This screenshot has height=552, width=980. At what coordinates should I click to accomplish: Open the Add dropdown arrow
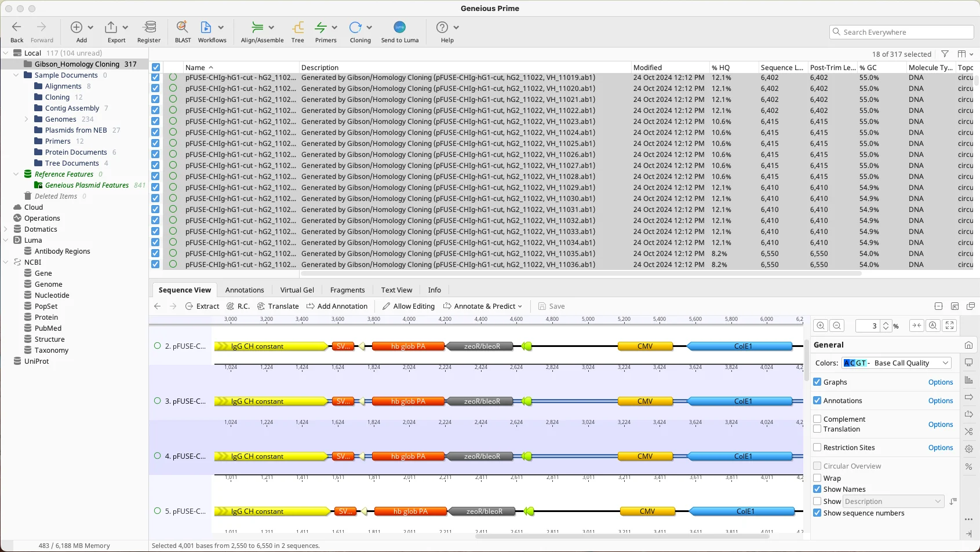point(90,27)
